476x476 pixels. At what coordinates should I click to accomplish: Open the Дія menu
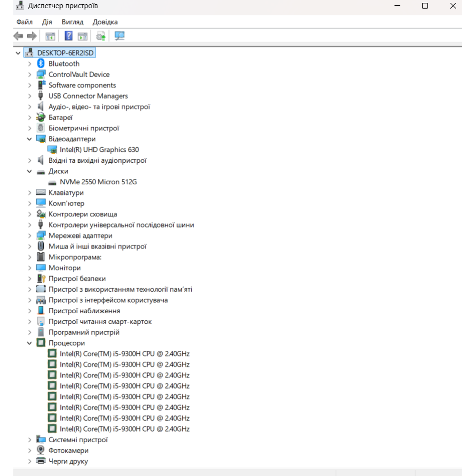[47, 22]
